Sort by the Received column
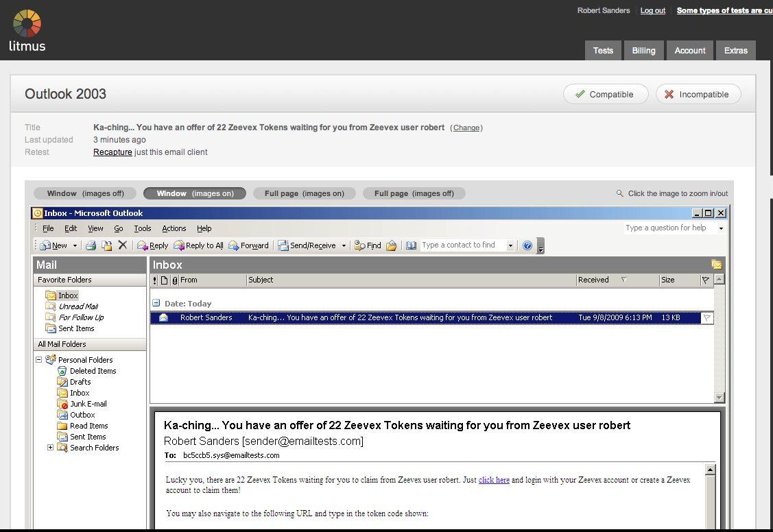 [x=618, y=280]
